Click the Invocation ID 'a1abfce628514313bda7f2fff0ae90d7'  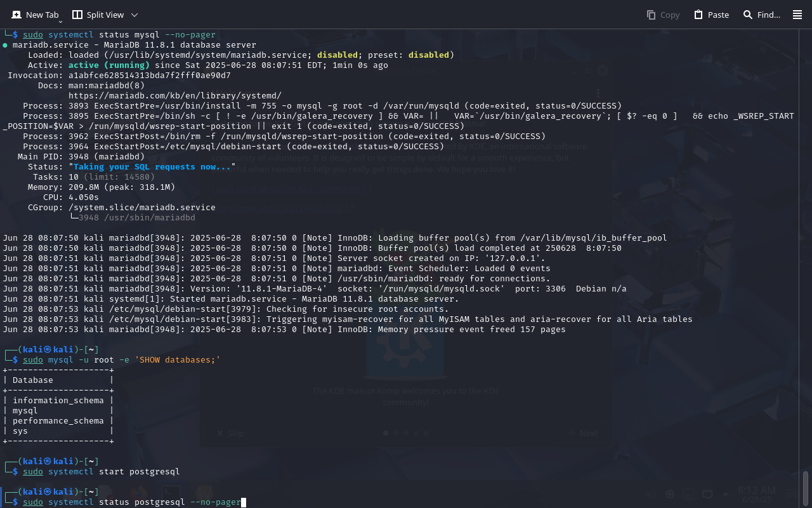(150, 76)
